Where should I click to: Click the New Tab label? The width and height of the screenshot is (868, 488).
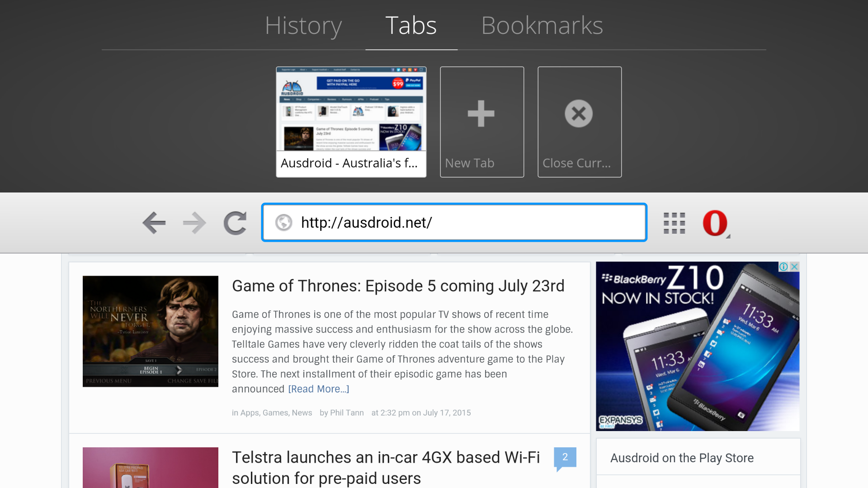tap(470, 163)
